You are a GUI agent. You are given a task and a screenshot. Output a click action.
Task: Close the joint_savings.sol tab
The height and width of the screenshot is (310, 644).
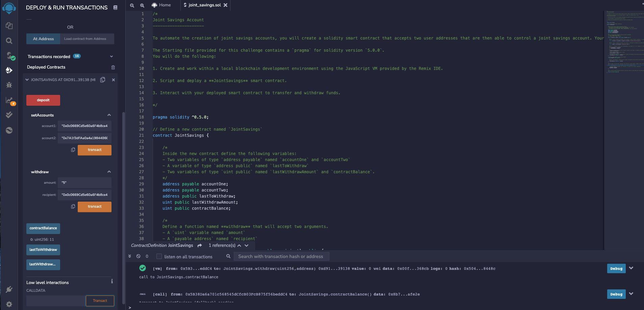pos(226,5)
